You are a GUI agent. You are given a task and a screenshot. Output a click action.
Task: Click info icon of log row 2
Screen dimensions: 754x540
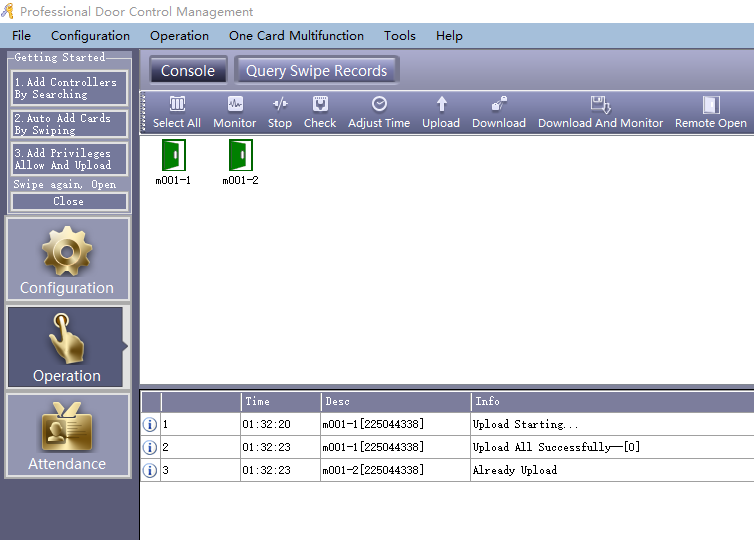(150, 447)
